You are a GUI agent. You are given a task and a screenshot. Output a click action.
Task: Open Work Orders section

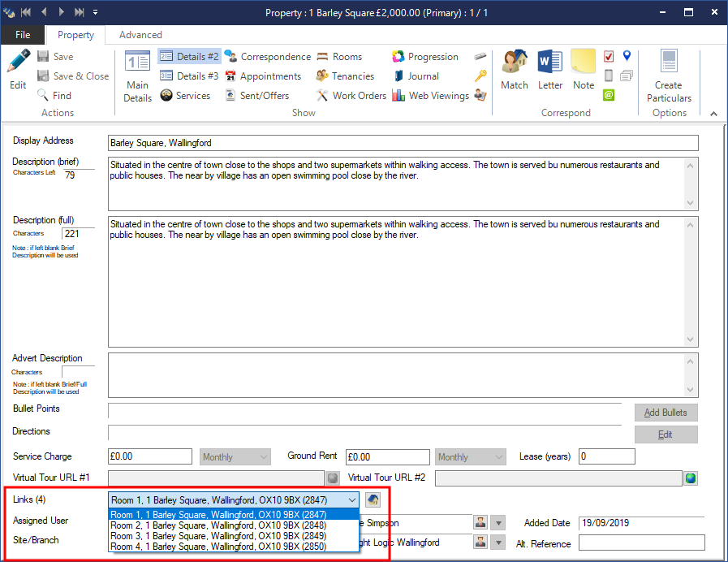[351, 96]
